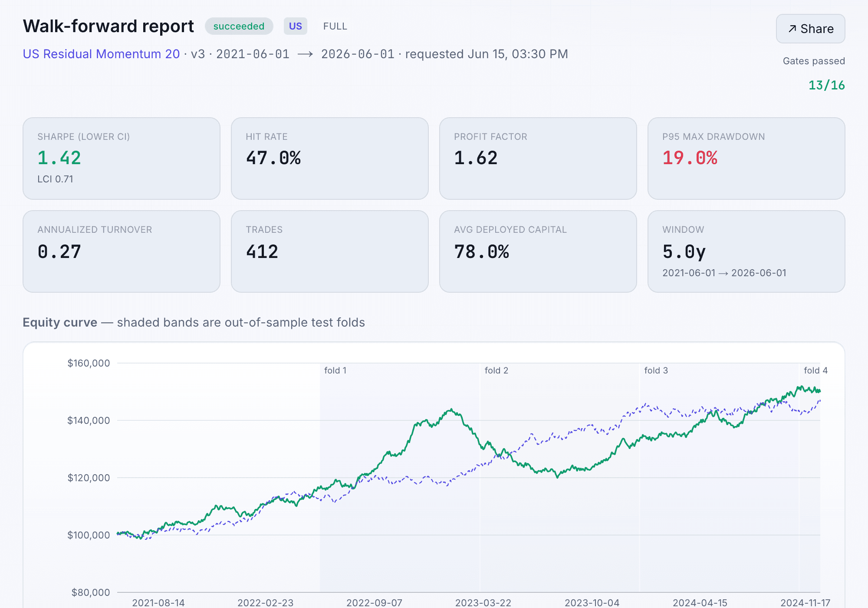
Task: Click the US market badge
Action: point(296,26)
